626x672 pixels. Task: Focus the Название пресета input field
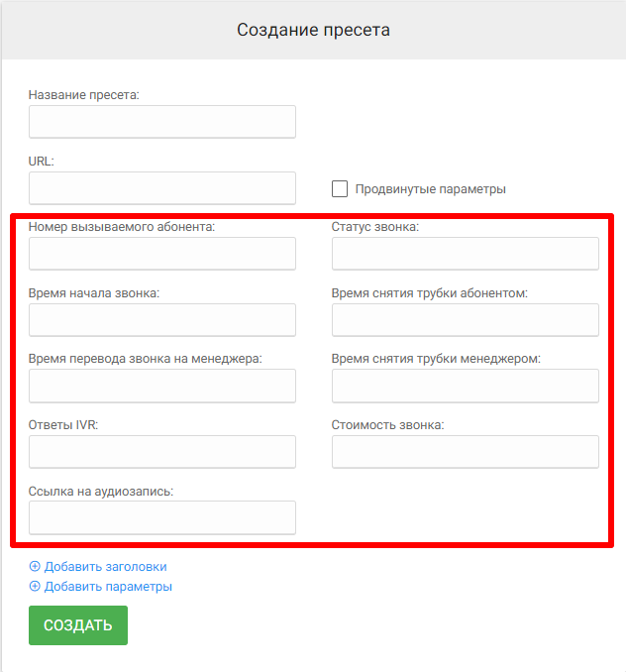tap(162, 122)
